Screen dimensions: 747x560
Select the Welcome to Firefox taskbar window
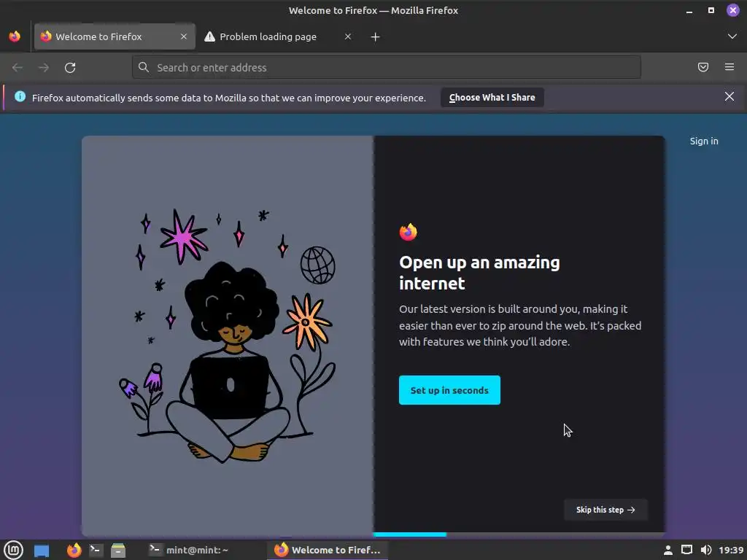tap(328, 550)
